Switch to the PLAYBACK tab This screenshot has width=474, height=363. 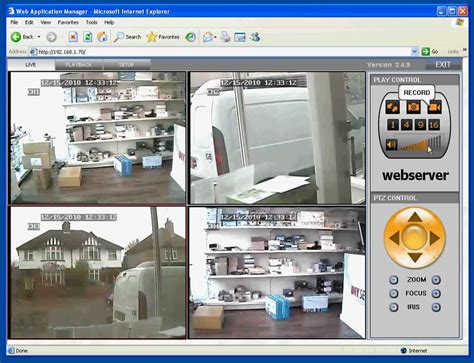click(x=79, y=65)
